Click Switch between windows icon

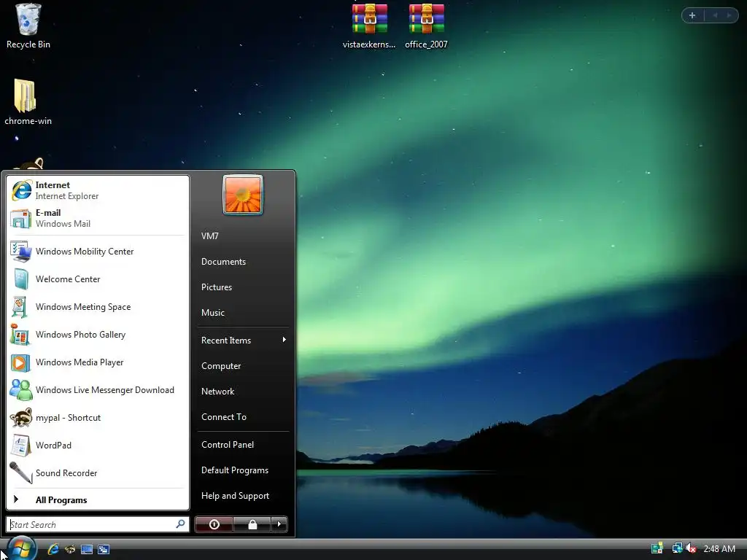tap(104, 549)
